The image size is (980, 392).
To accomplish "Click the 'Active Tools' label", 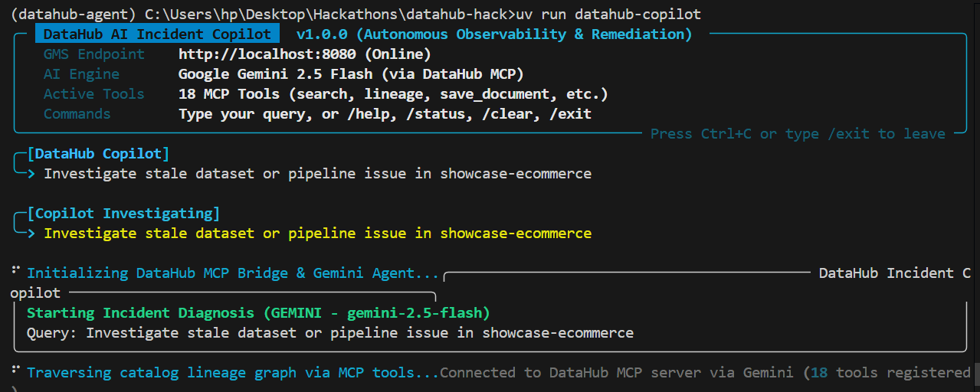I will pyautogui.click(x=94, y=94).
